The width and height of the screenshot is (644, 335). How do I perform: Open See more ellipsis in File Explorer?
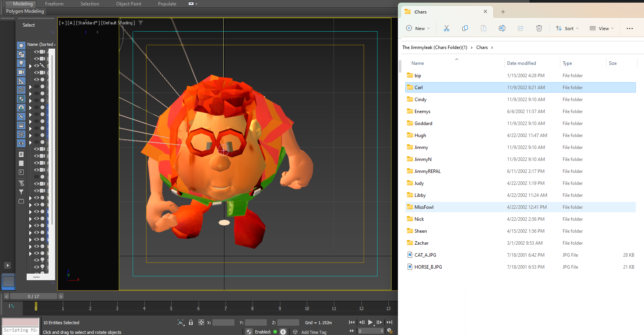tap(630, 28)
